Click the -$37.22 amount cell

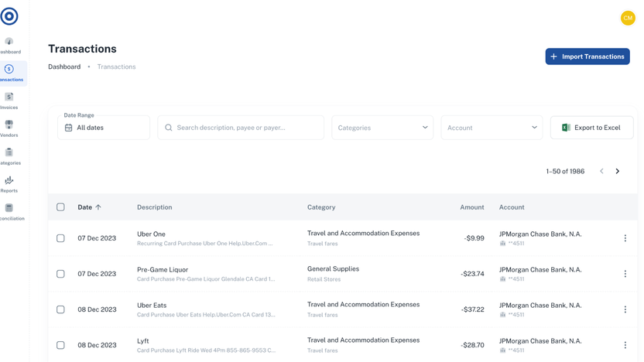point(472,309)
